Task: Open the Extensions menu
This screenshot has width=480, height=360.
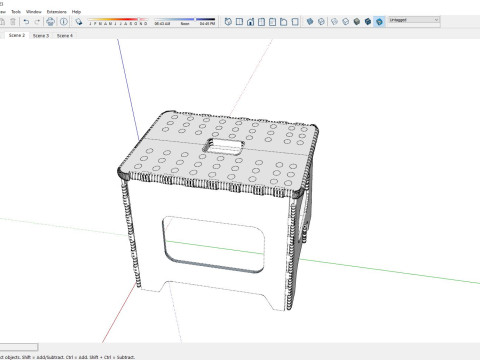Action: 57,12
